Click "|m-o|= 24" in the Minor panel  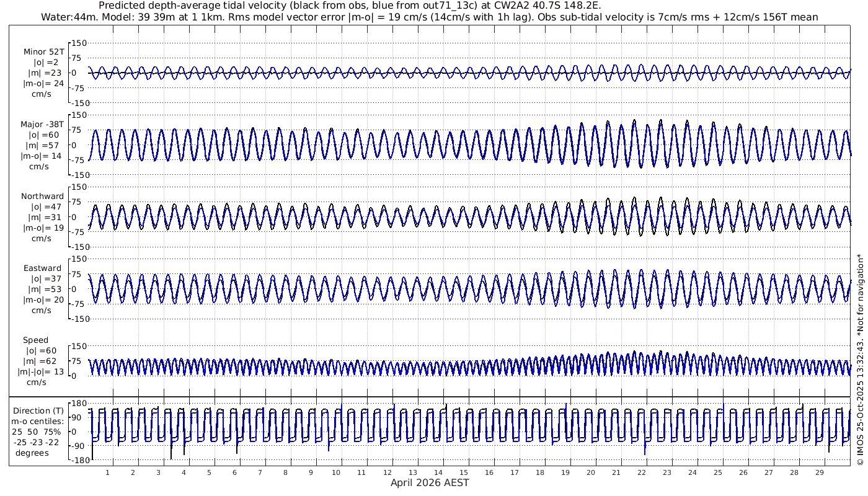tap(43, 84)
